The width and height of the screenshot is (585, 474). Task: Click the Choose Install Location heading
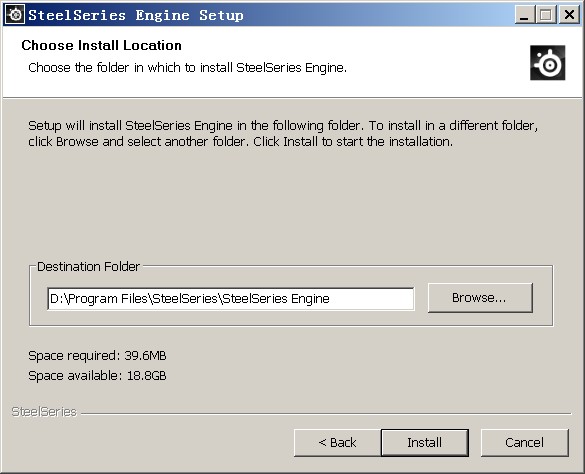point(101,46)
